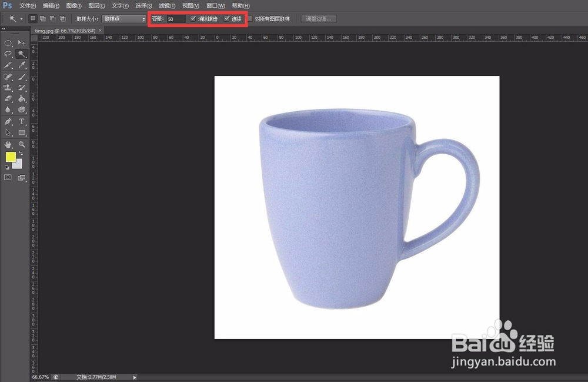Select the Lasso tool
588x382 pixels.
pos(8,54)
